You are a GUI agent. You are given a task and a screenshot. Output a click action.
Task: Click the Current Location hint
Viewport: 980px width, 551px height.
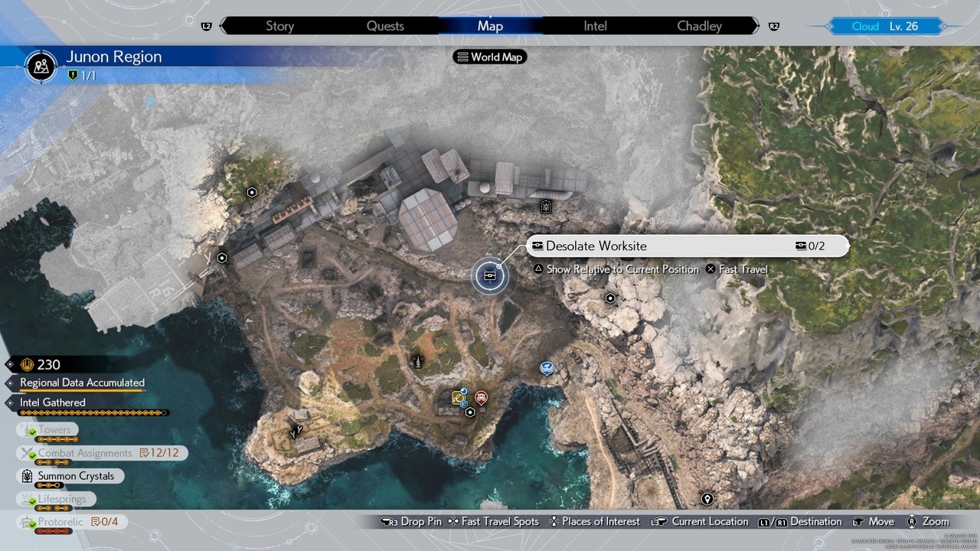699,521
